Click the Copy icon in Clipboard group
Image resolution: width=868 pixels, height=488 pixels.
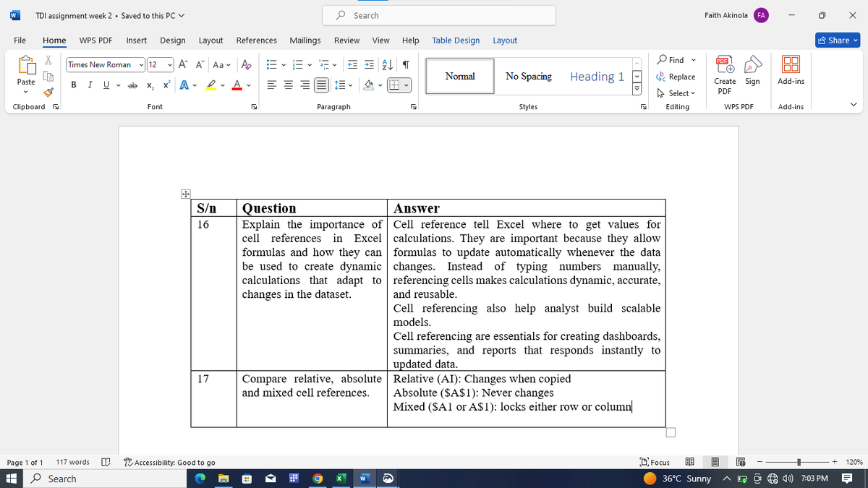49,77
